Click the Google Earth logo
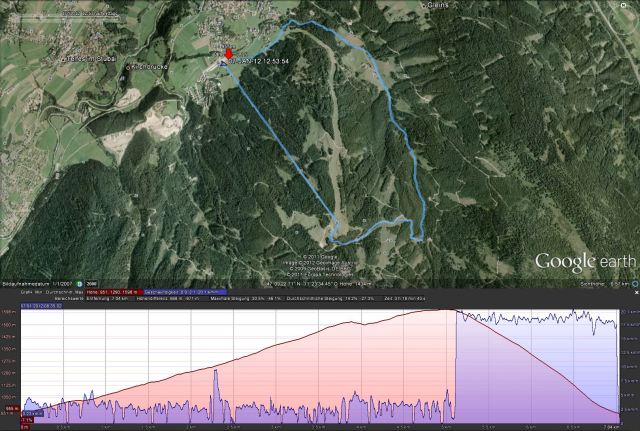640x431 pixels. click(x=584, y=262)
